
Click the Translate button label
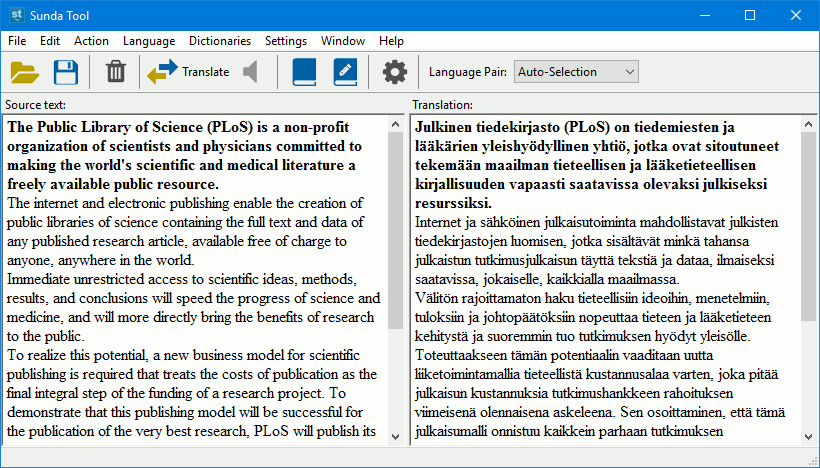(x=206, y=72)
